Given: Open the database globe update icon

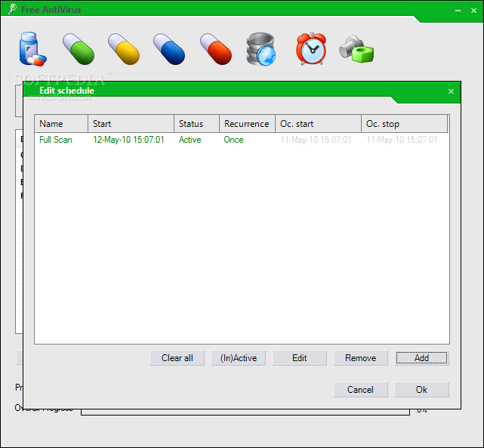Looking at the screenshot, I should (261, 49).
